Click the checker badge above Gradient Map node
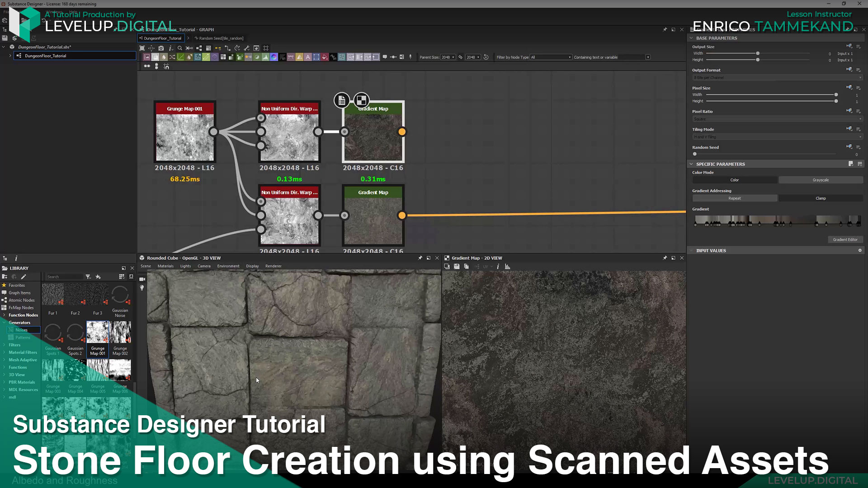This screenshot has height=488, width=868. [x=361, y=100]
